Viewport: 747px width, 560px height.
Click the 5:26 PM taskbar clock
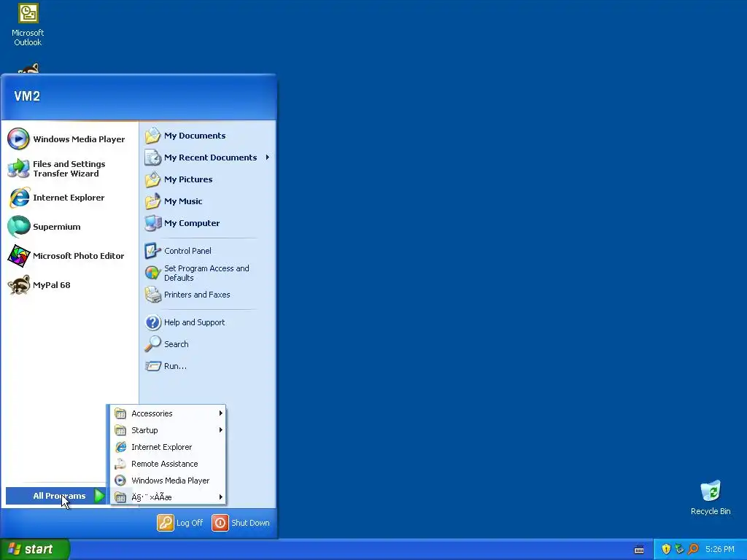720,549
